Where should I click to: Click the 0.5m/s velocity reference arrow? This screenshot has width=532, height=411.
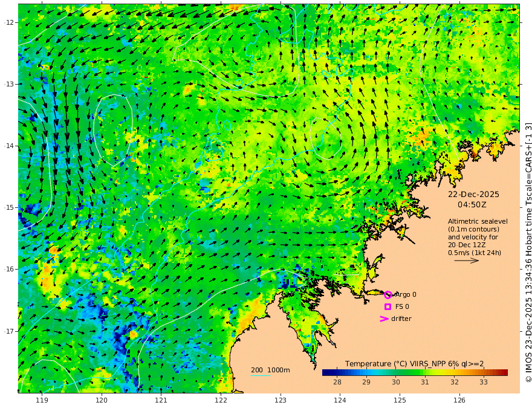(x=467, y=261)
